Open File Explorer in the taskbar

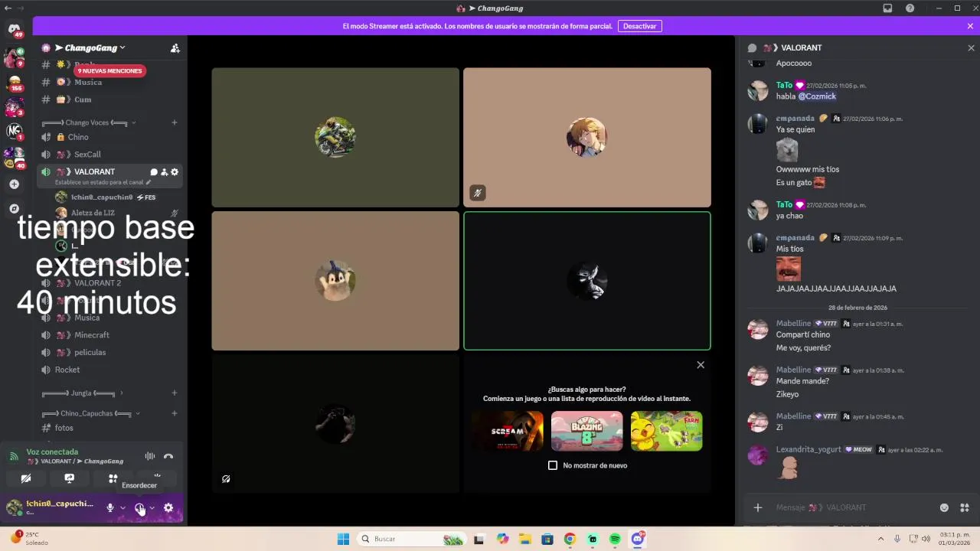click(x=524, y=539)
